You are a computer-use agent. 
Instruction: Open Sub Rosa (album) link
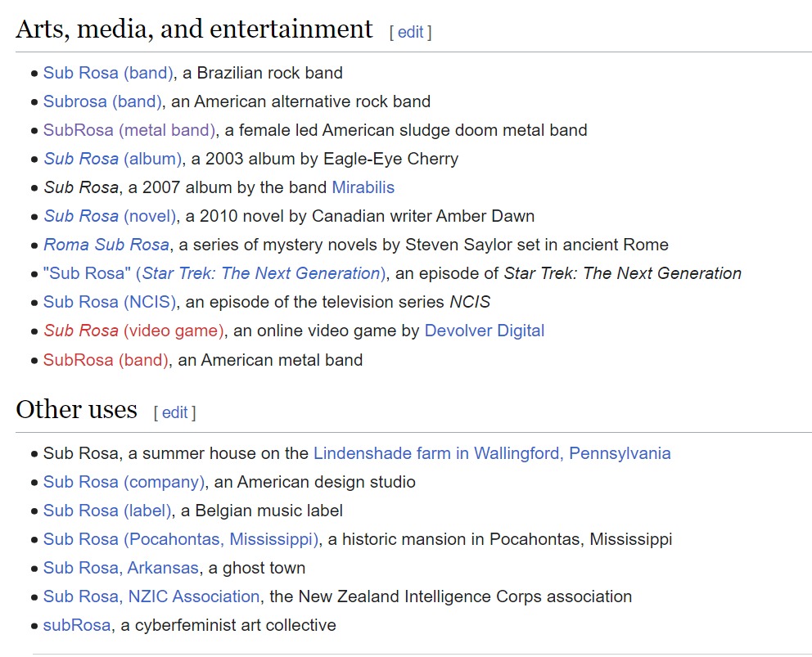(112, 159)
